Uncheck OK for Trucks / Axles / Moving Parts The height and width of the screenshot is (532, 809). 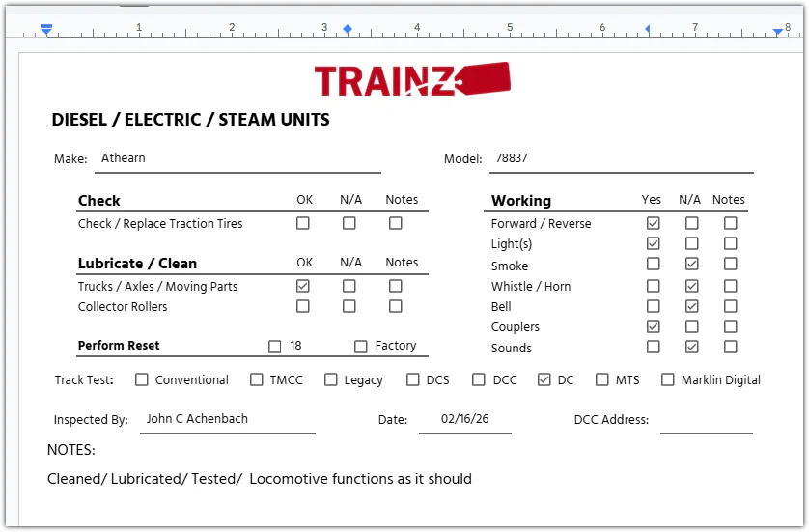point(303,286)
